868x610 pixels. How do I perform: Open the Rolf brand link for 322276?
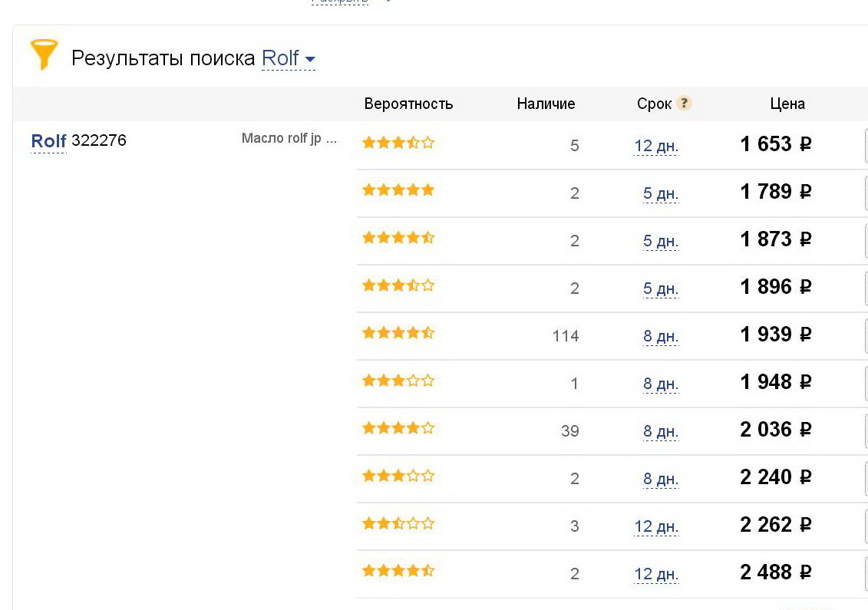48,140
